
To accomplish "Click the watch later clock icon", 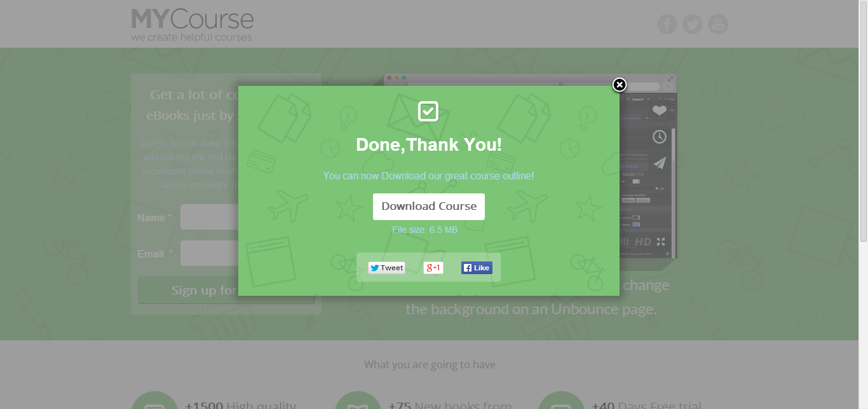I will click(660, 137).
